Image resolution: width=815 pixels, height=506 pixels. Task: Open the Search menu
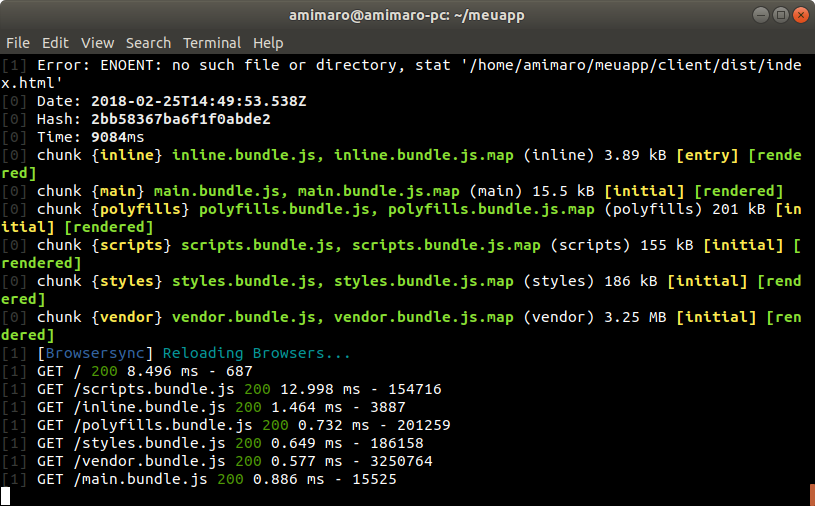pos(148,43)
